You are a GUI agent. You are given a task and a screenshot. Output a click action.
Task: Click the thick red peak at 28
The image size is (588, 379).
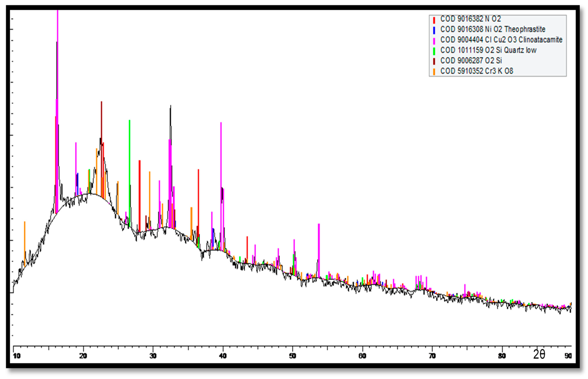(140, 194)
